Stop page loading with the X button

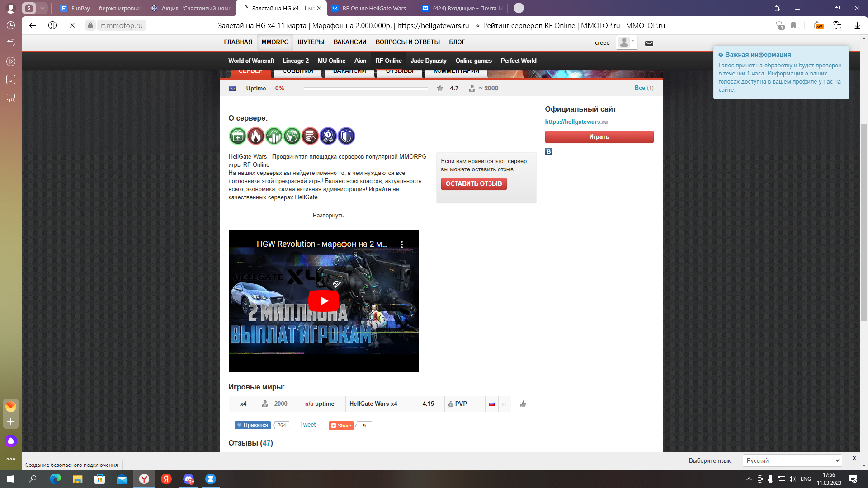tap(72, 26)
